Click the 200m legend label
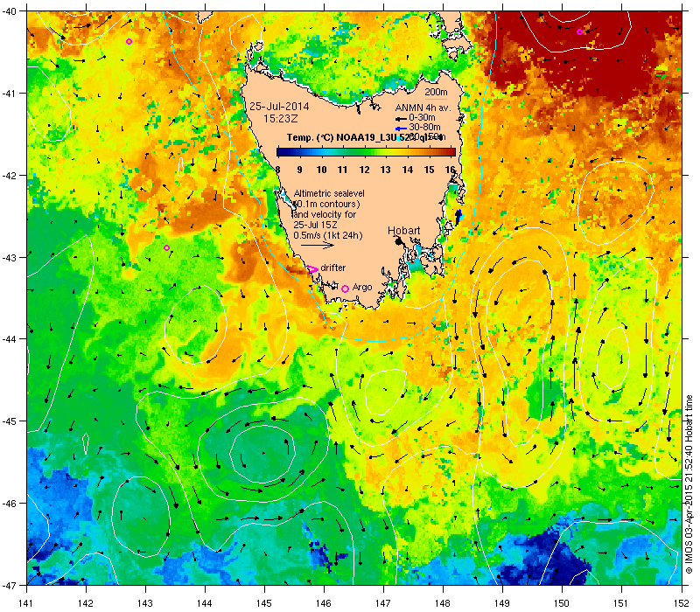This screenshot has height=612, width=700. 436,93
